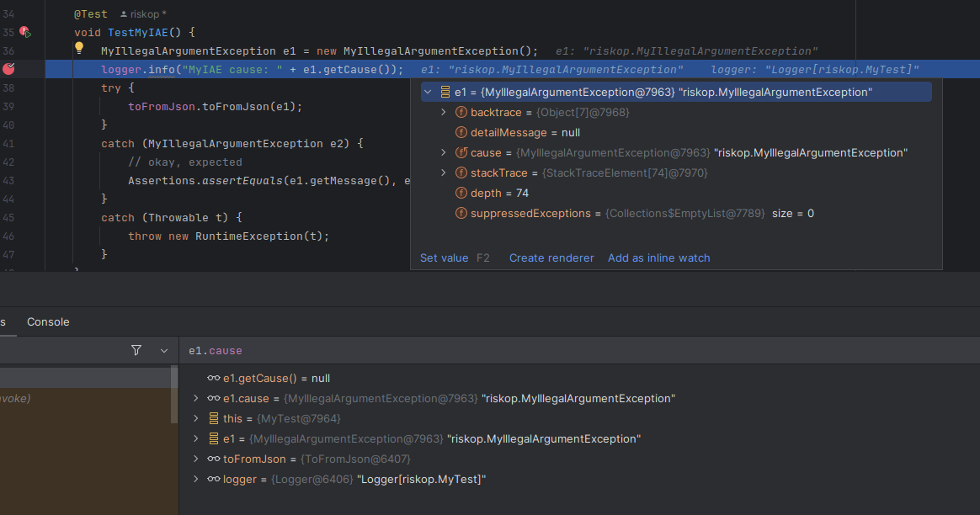Click the Set value link
Screen dimensions: 980x515
[x=444, y=257]
